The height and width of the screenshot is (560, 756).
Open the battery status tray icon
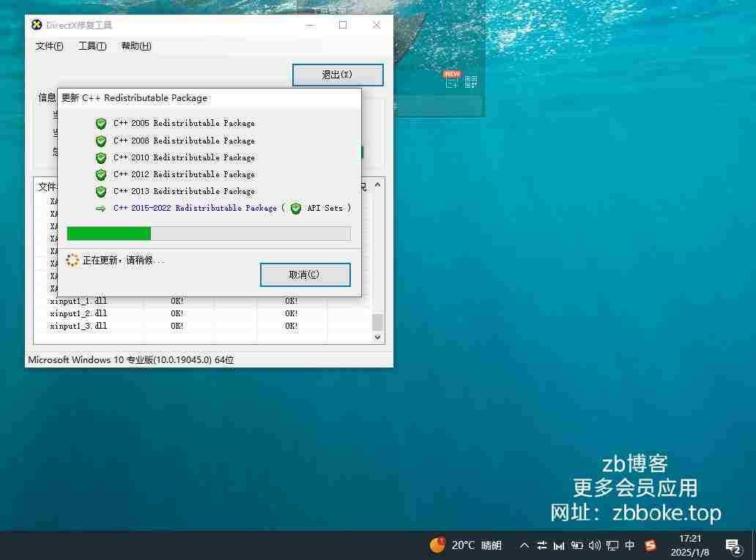click(577, 545)
